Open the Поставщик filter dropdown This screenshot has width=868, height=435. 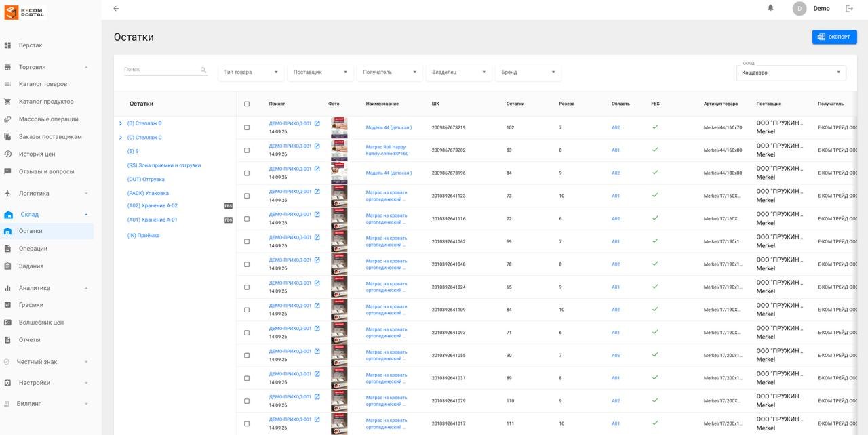click(x=321, y=72)
